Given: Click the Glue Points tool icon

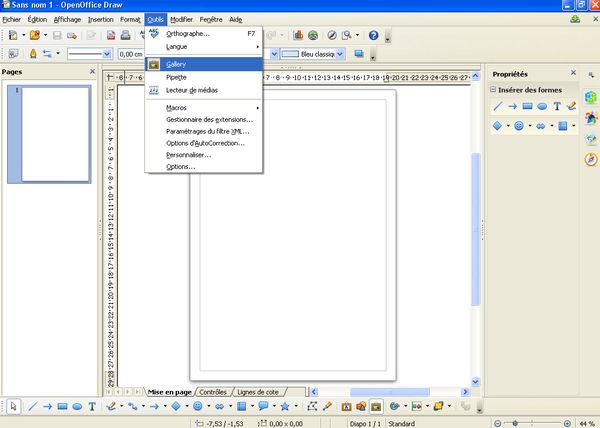Looking at the screenshot, I should (327, 406).
